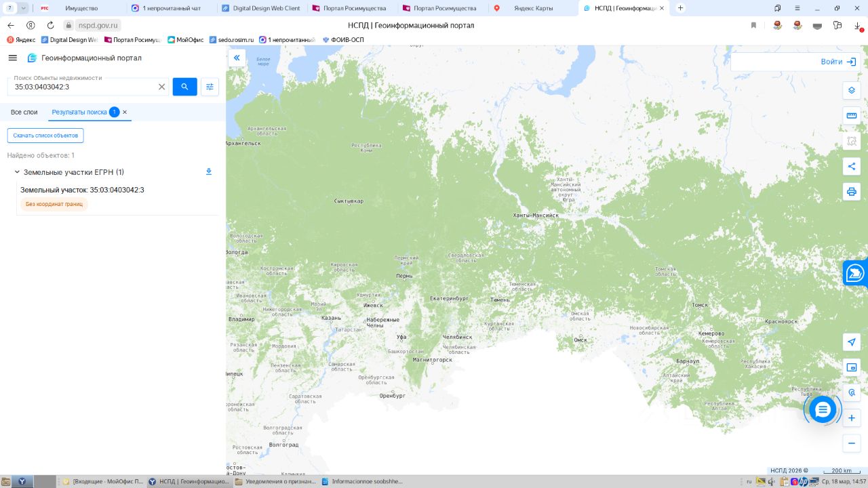Open the МойОфис bookmark
This screenshot has height=488, width=868.
(x=185, y=40)
